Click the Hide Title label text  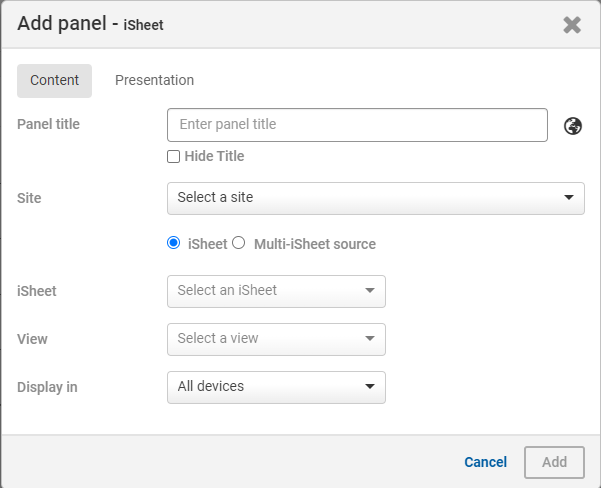coord(214,157)
